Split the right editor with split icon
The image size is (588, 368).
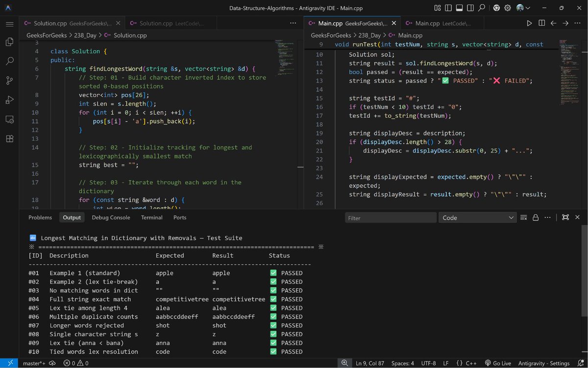click(541, 23)
